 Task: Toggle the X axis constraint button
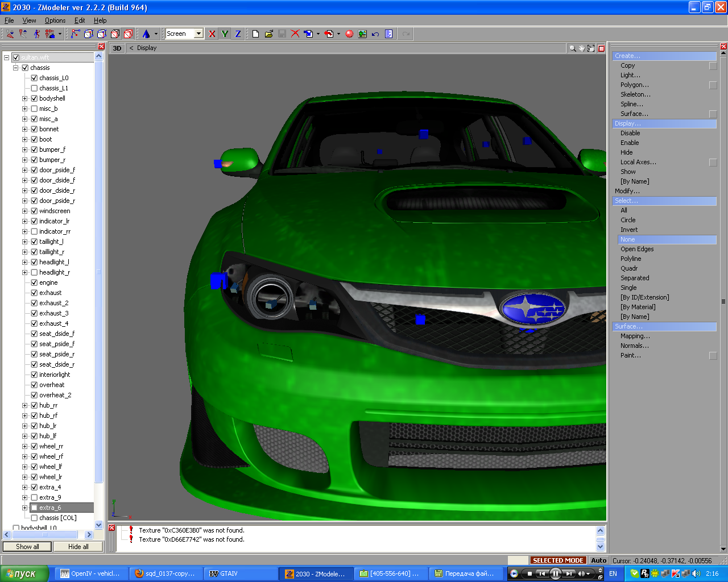coord(212,34)
